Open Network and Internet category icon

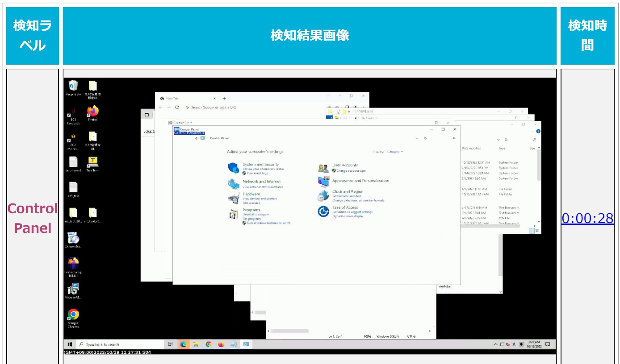[x=233, y=183]
